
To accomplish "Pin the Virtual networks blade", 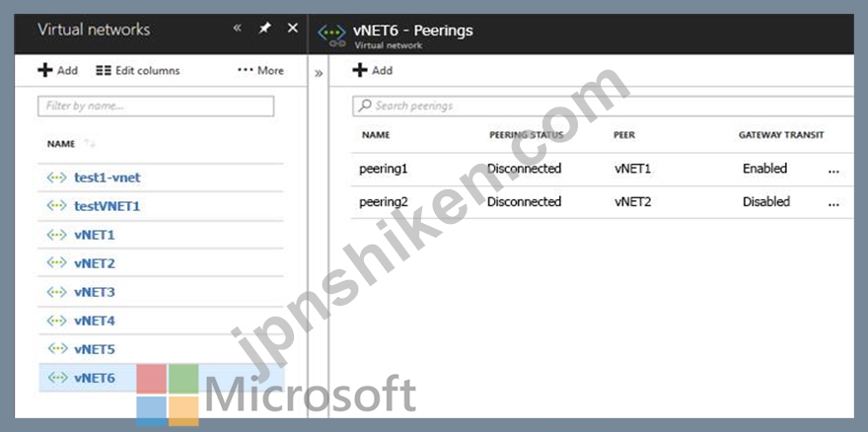I will tap(264, 29).
